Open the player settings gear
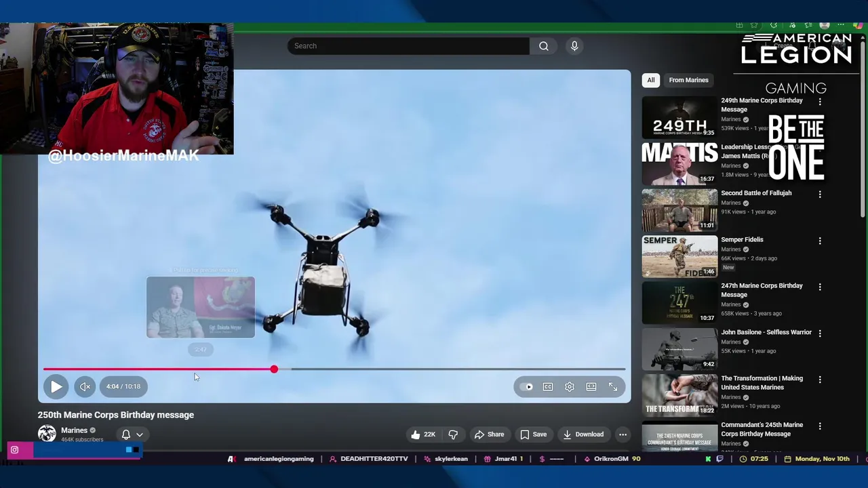The height and width of the screenshot is (488, 868). coord(570,387)
